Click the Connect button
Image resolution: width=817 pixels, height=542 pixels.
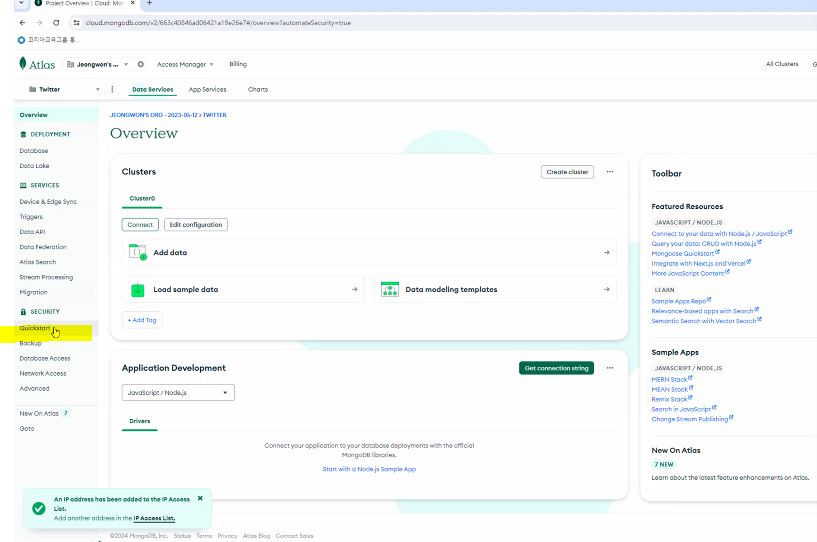point(140,225)
